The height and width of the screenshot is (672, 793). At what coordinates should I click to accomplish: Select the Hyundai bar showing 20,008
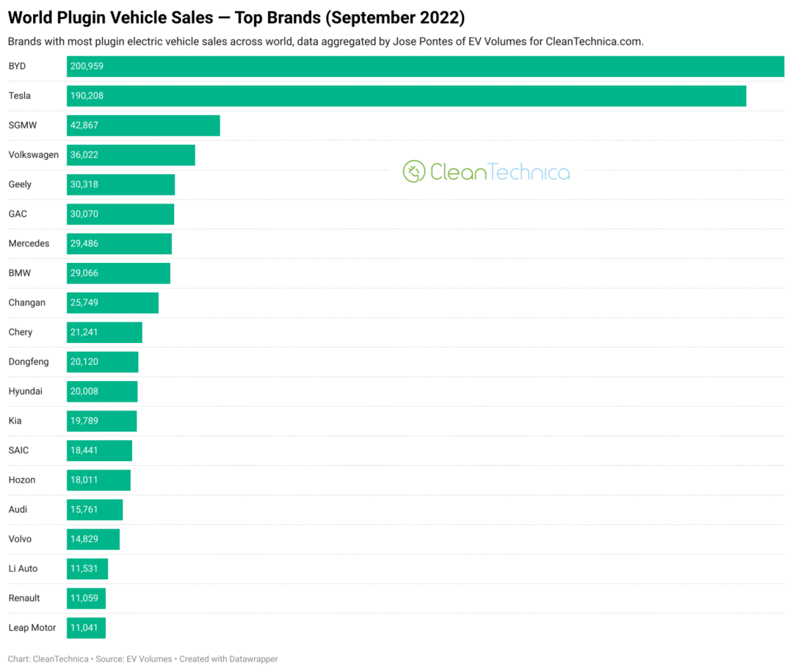[102, 391]
